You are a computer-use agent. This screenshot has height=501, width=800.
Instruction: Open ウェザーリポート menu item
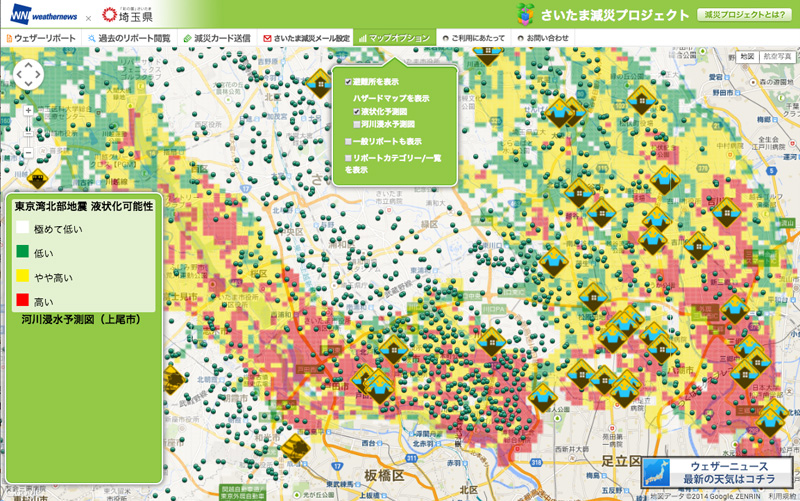pyautogui.click(x=41, y=38)
